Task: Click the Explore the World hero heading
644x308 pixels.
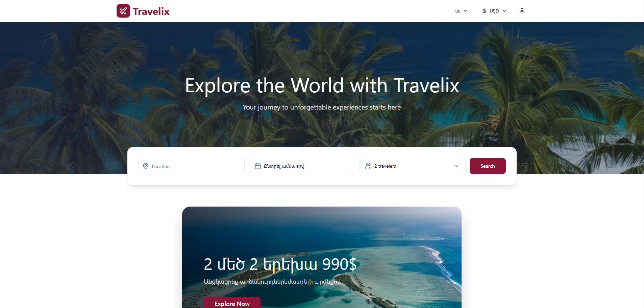Action: 322,85
